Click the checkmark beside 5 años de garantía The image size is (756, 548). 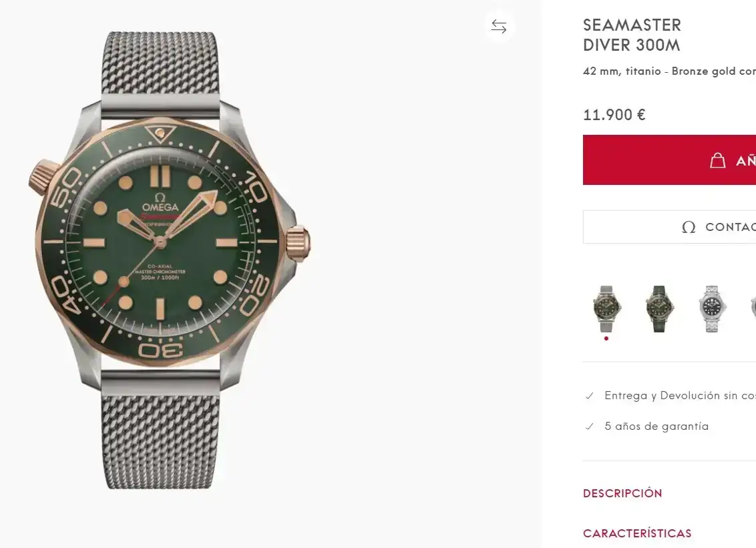pyautogui.click(x=589, y=427)
